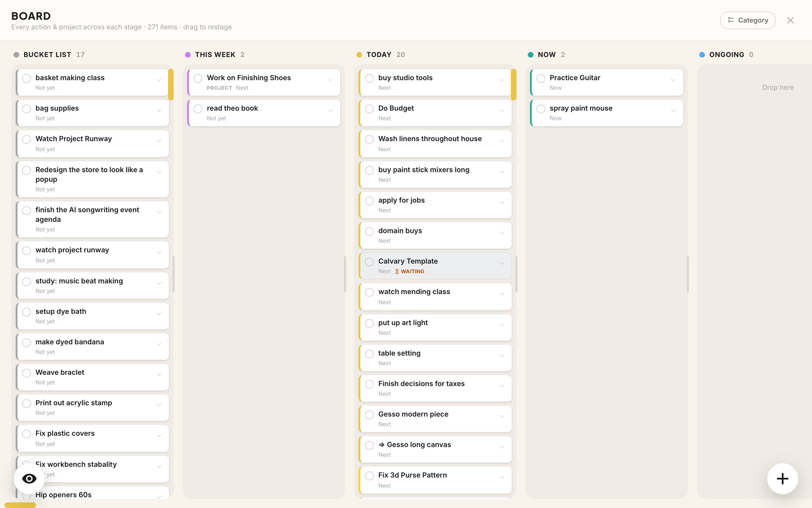Image resolution: width=812 pixels, height=508 pixels.
Task: Expand 'read theo book' chevron
Action: tap(330, 111)
